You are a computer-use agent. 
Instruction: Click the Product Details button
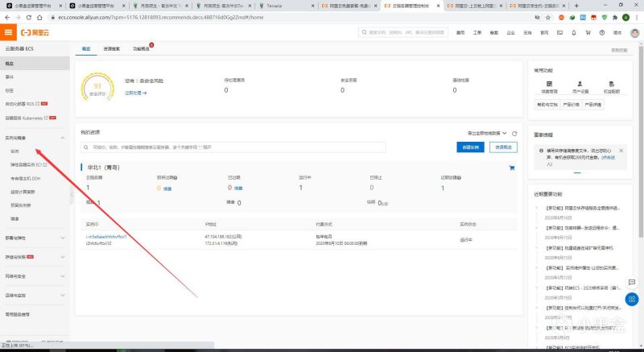point(592,105)
